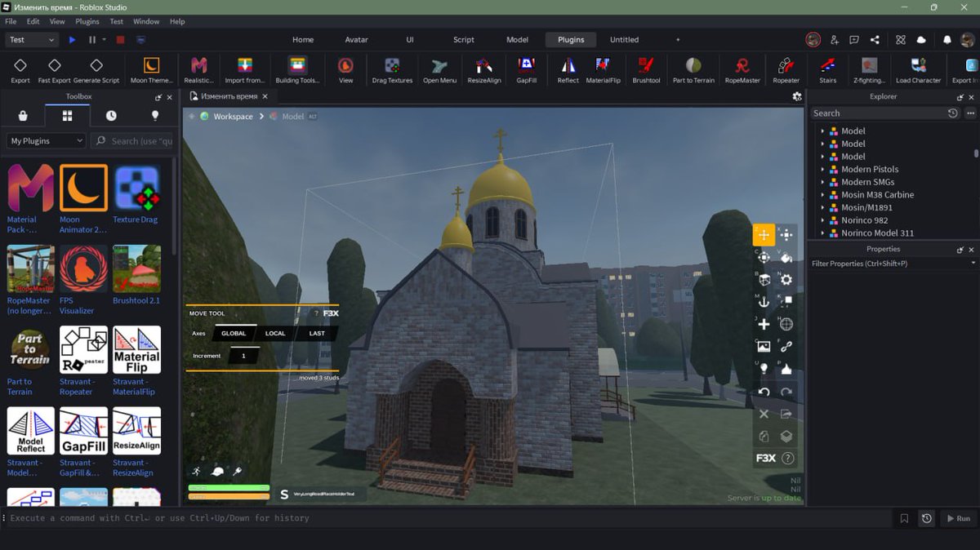This screenshot has width=980, height=550.
Task: Open the Test mode dropdown
Action: 32,39
